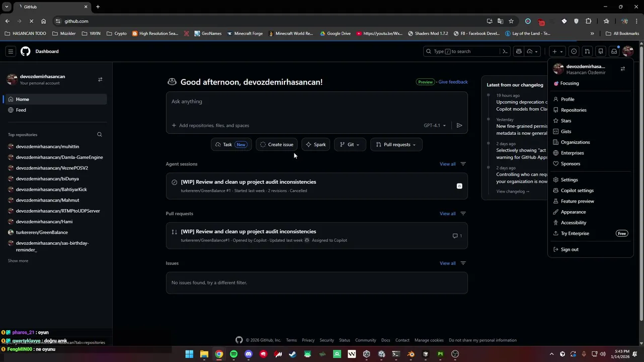Click the translate page icon in address bar
Screen dimensions: 644x362
point(500,21)
